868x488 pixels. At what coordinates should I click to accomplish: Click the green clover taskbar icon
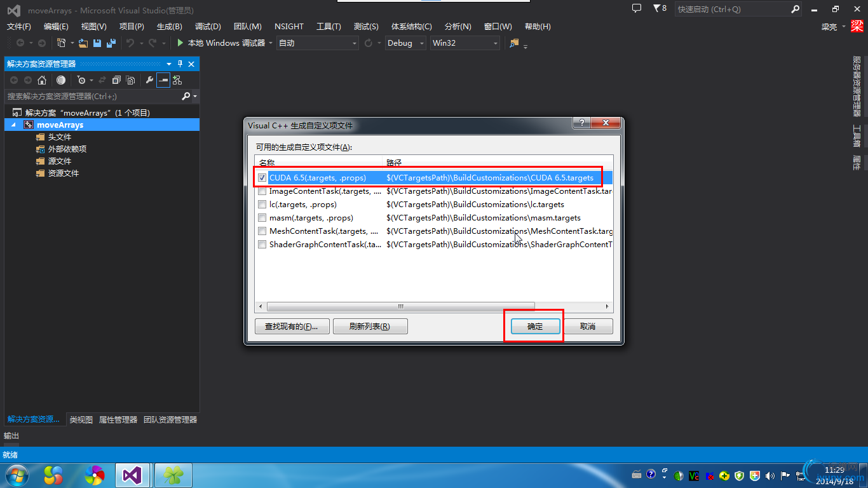173,475
